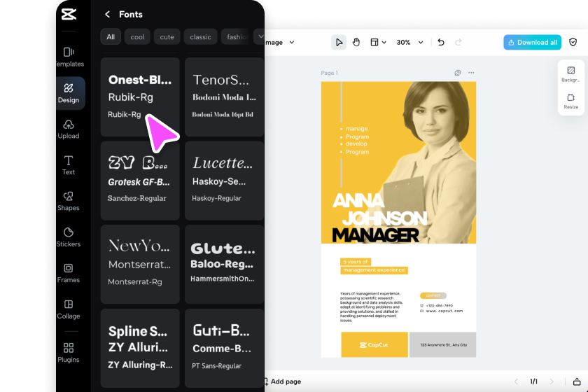
Task: Choose the Spline S / ZY Alluring font set
Action: click(140, 348)
